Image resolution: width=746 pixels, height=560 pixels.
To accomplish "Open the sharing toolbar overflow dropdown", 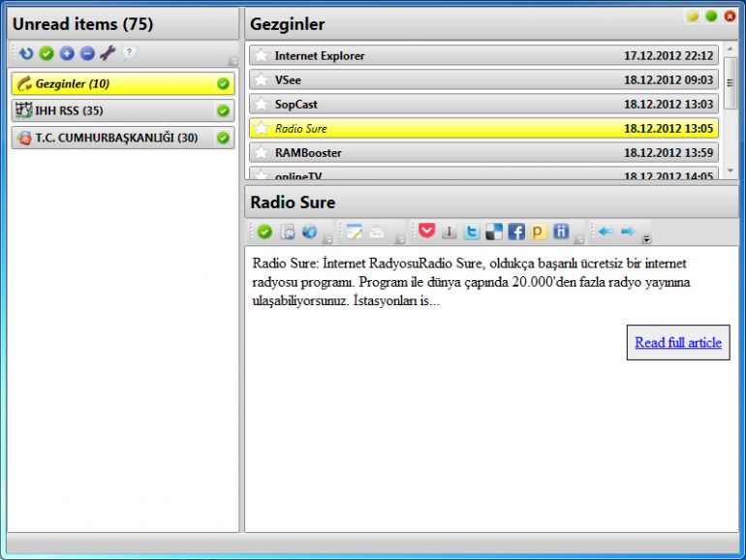I will (x=579, y=238).
